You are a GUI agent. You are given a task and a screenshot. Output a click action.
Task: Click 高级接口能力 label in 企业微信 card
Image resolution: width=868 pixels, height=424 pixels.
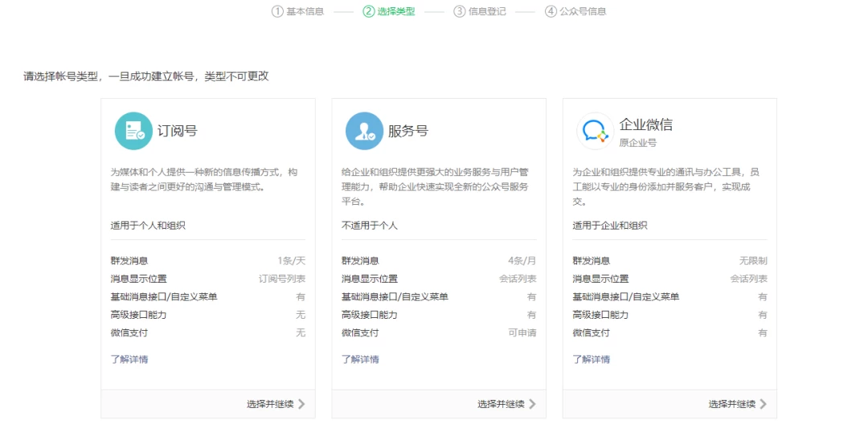coord(600,315)
